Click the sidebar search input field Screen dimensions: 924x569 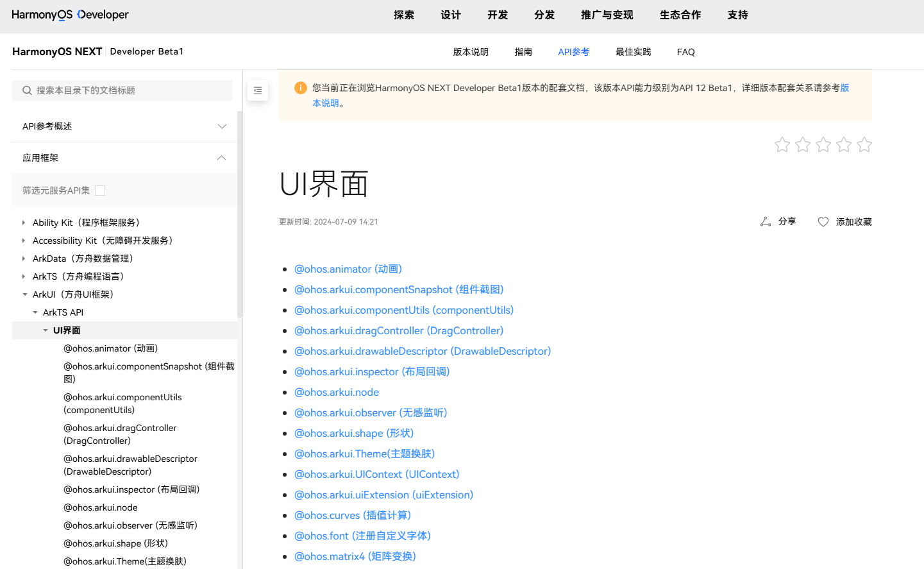click(122, 90)
